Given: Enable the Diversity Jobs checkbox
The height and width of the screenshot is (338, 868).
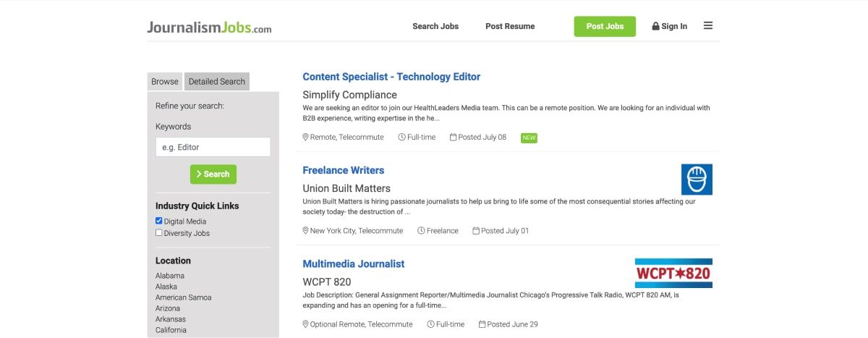Looking at the screenshot, I should click(x=159, y=233).
